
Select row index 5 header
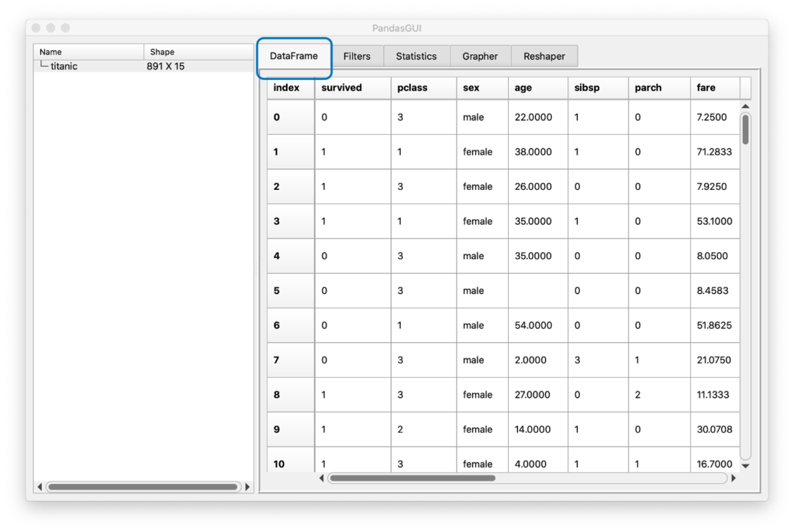point(290,291)
